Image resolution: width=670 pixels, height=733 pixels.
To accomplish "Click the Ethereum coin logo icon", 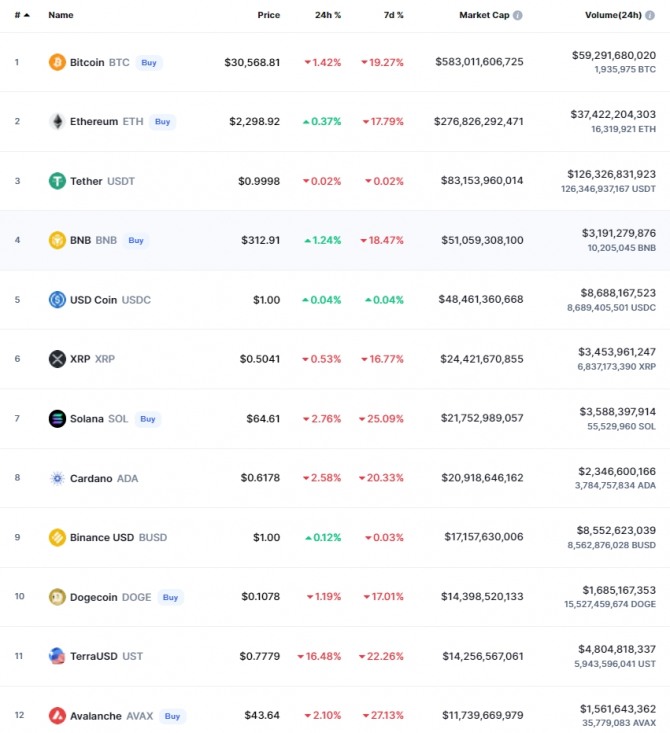I will tap(57, 122).
